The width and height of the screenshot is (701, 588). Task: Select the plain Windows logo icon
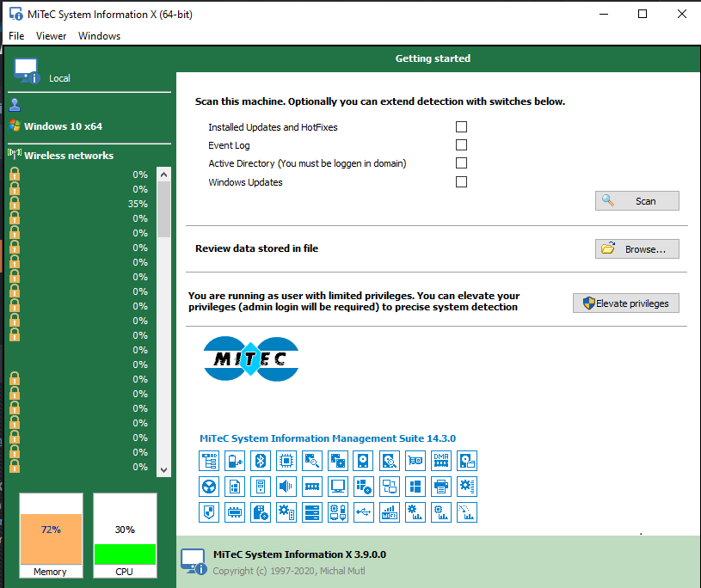tap(415, 486)
